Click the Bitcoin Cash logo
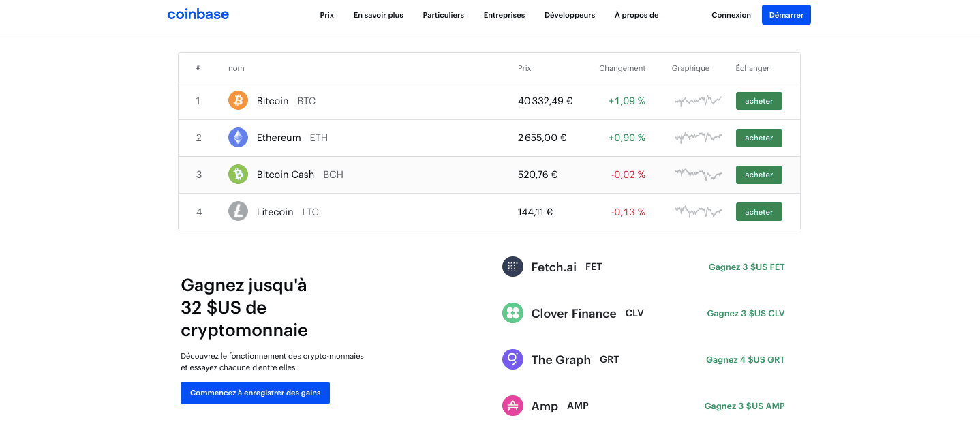Screen dimensions: 980x437 [x=238, y=174]
